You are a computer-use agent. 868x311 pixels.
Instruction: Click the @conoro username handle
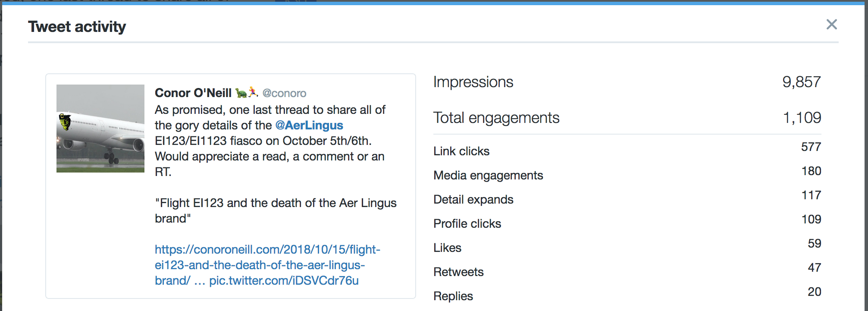284,93
